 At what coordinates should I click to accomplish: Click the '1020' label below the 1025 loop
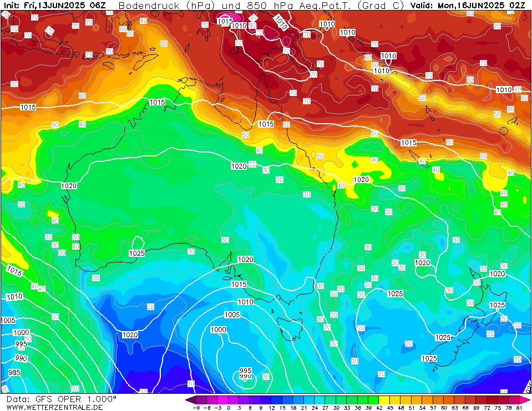130,334
